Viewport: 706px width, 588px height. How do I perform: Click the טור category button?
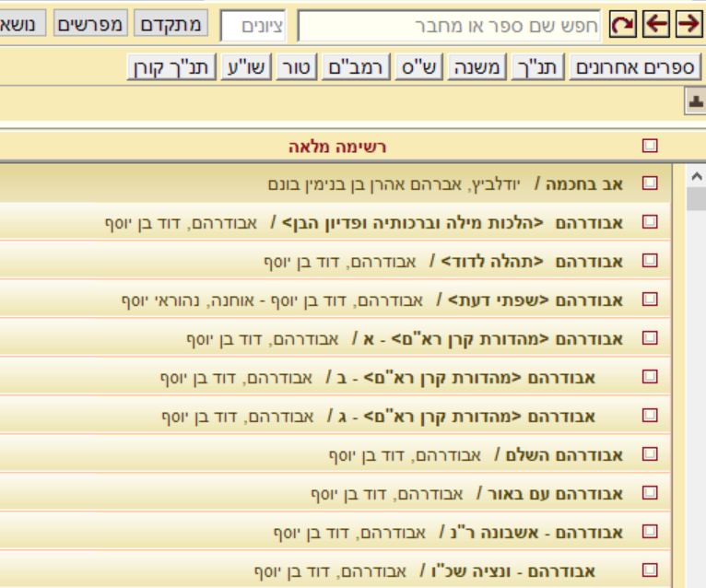tap(296, 67)
